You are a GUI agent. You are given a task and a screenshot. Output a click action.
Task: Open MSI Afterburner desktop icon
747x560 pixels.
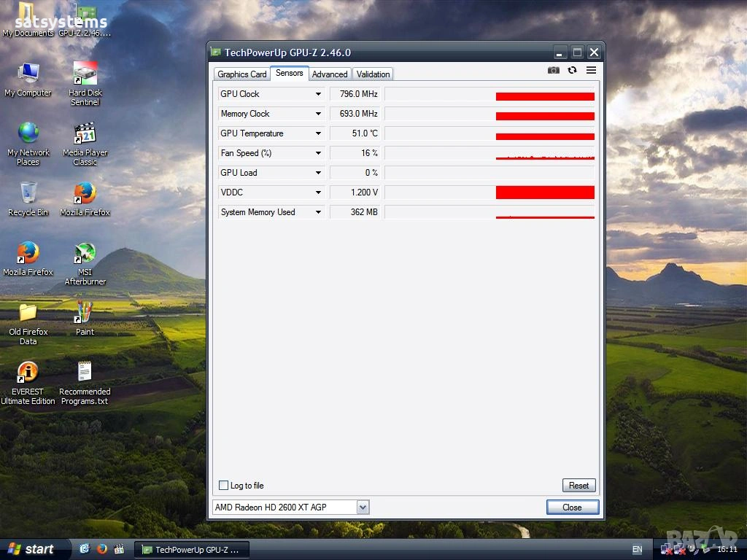coord(85,254)
